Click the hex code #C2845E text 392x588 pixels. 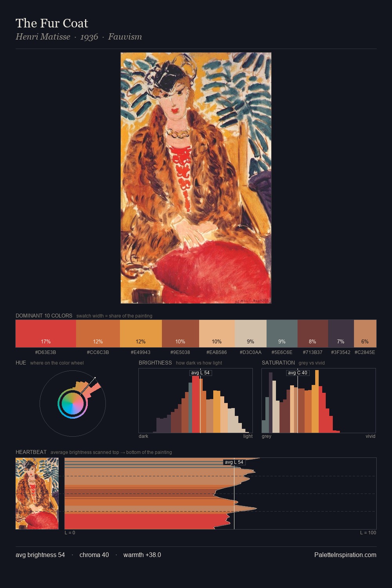pyautogui.click(x=365, y=352)
